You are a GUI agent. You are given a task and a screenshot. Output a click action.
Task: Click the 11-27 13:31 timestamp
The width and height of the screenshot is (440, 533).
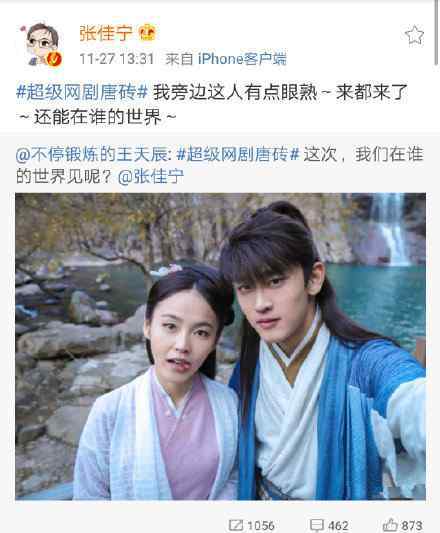(117, 59)
